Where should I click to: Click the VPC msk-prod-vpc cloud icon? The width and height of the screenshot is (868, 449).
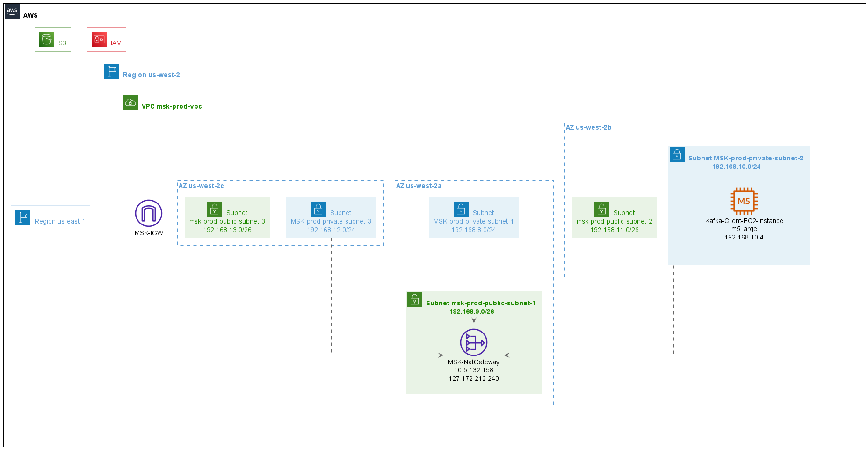tap(130, 102)
